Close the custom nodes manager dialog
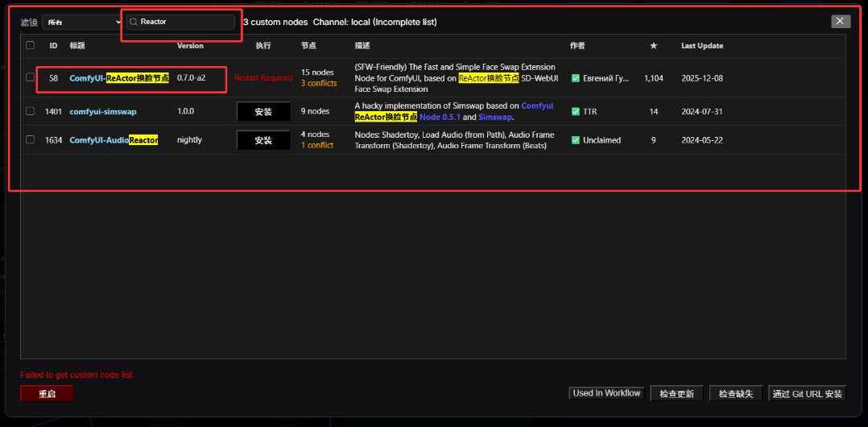The image size is (868, 427). [841, 21]
